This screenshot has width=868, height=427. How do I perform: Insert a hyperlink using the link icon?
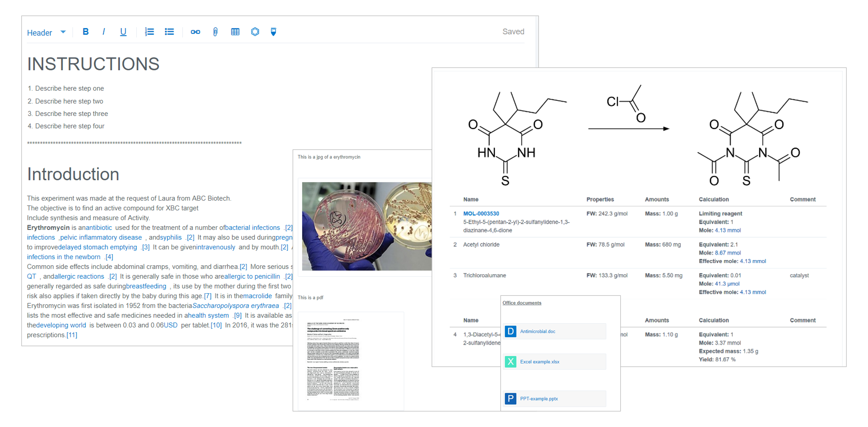(x=195, y=32)
